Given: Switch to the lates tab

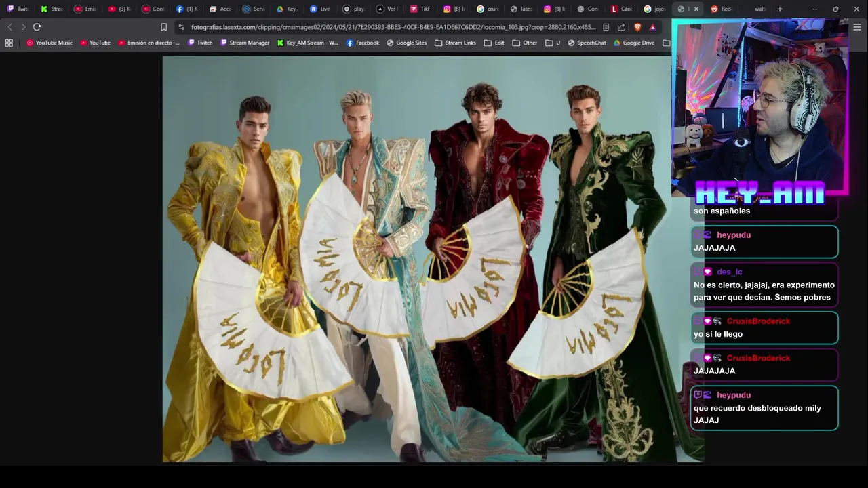Looking at the screenshot, I should click(521, 9).
